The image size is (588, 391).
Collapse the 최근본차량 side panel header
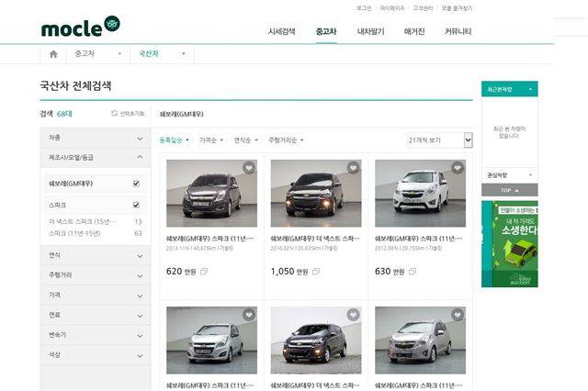510,89
